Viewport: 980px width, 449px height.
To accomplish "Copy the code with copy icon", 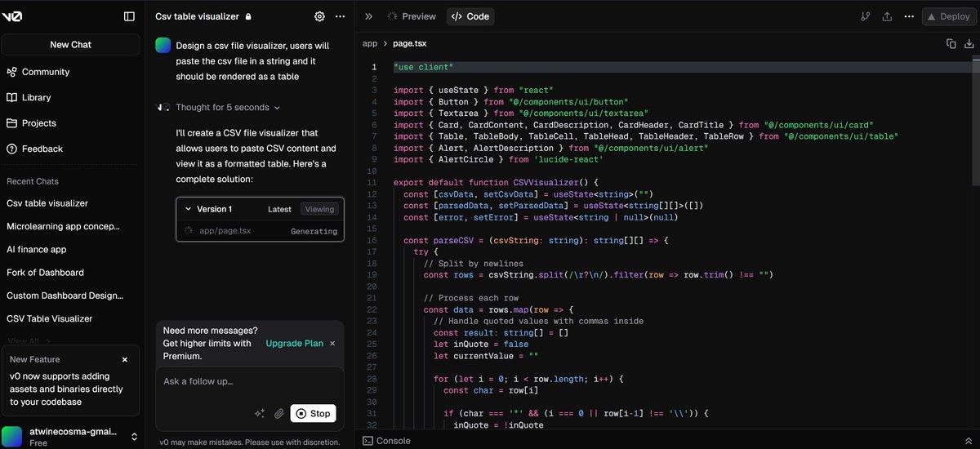I will tap(951, 44).
